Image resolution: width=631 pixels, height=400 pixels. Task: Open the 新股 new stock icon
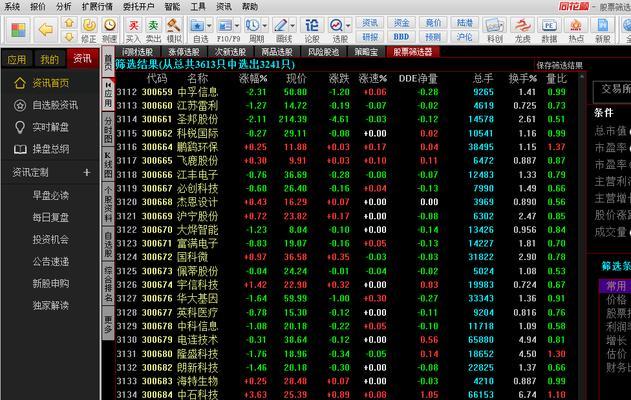(602, 25)
